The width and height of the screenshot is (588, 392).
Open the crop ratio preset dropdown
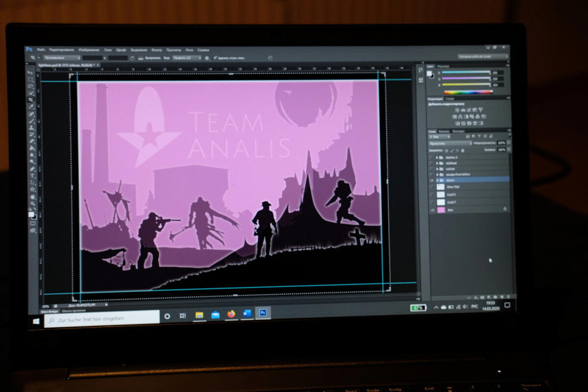pos(62,58)
